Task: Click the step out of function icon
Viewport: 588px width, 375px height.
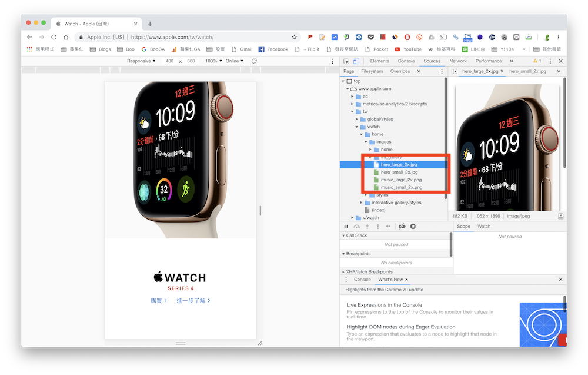Action: click(377, 226)
